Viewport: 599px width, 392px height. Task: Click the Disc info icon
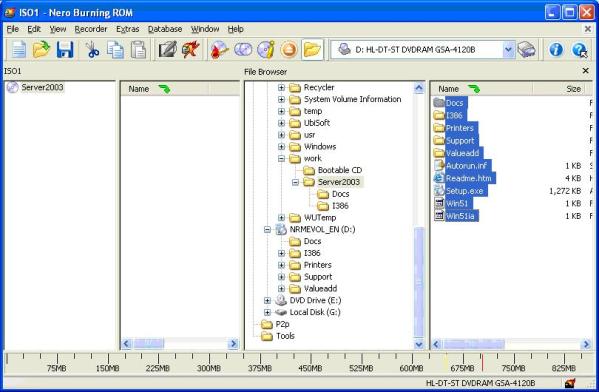[x=266, y=50]
